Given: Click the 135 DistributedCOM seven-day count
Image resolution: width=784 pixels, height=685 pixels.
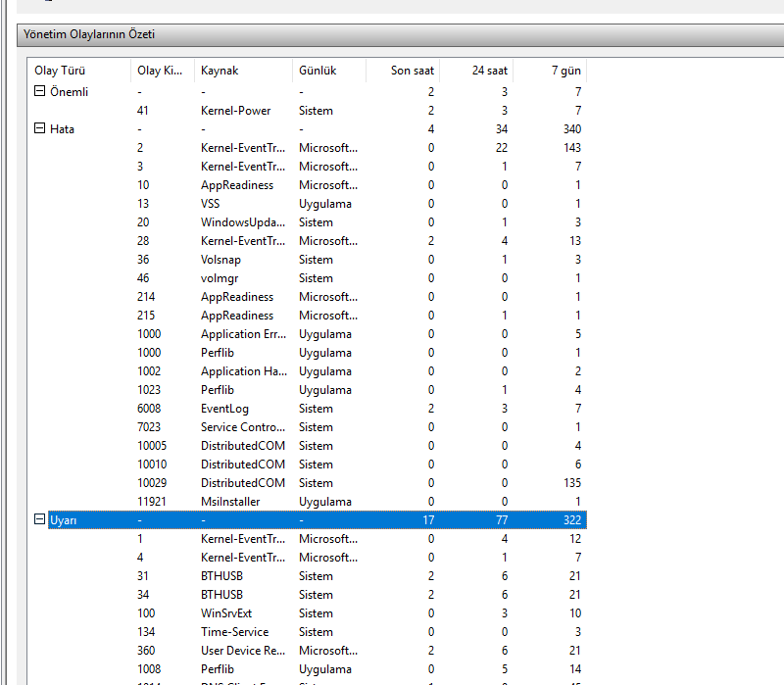Looking at the screenshot, I should 572,483.
